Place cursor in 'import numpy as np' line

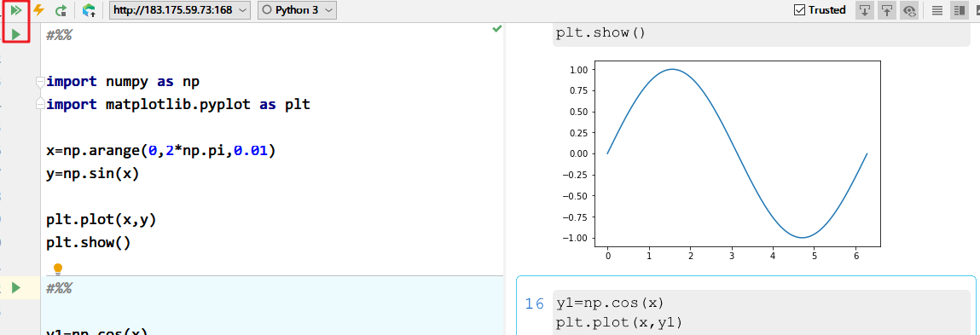123,81
